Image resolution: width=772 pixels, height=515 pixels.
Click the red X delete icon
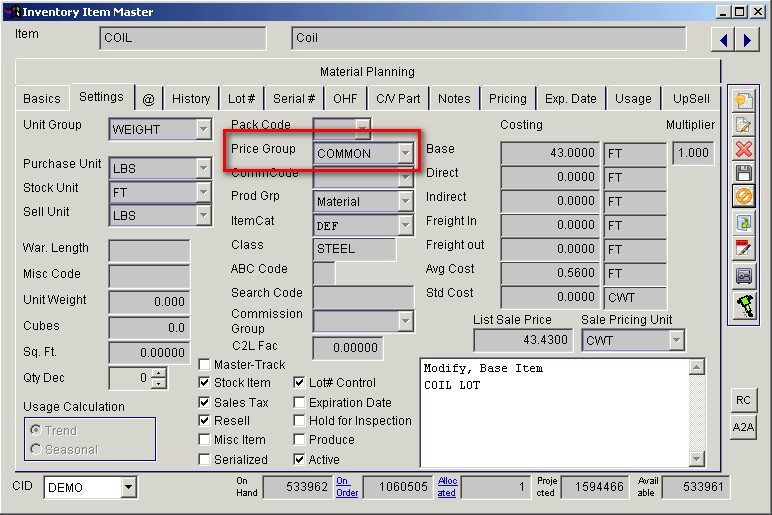point(744,150)
